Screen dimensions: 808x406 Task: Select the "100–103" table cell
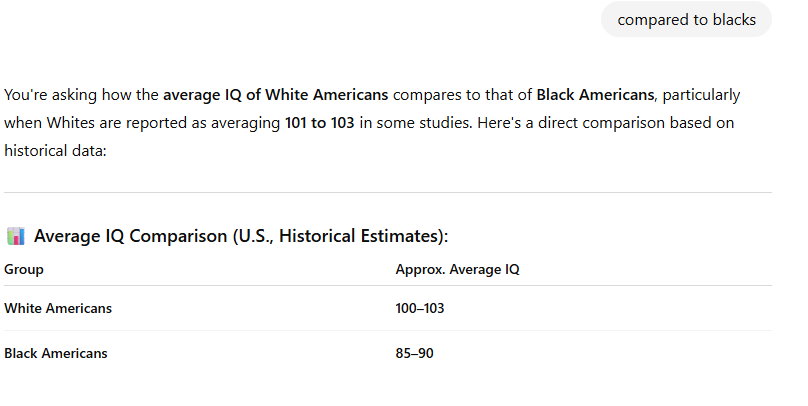419,308
